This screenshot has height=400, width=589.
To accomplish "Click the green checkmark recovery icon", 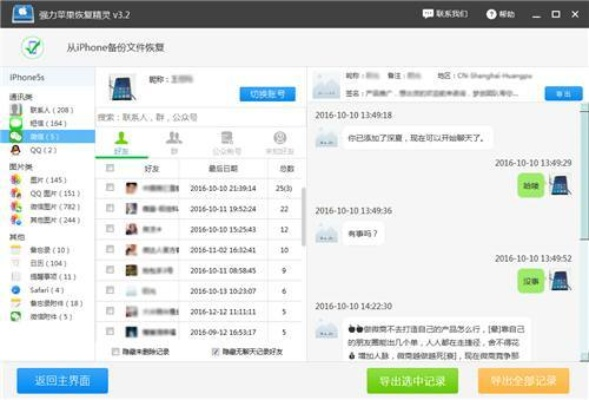I will pyautogui.click(x=32, y=47).
